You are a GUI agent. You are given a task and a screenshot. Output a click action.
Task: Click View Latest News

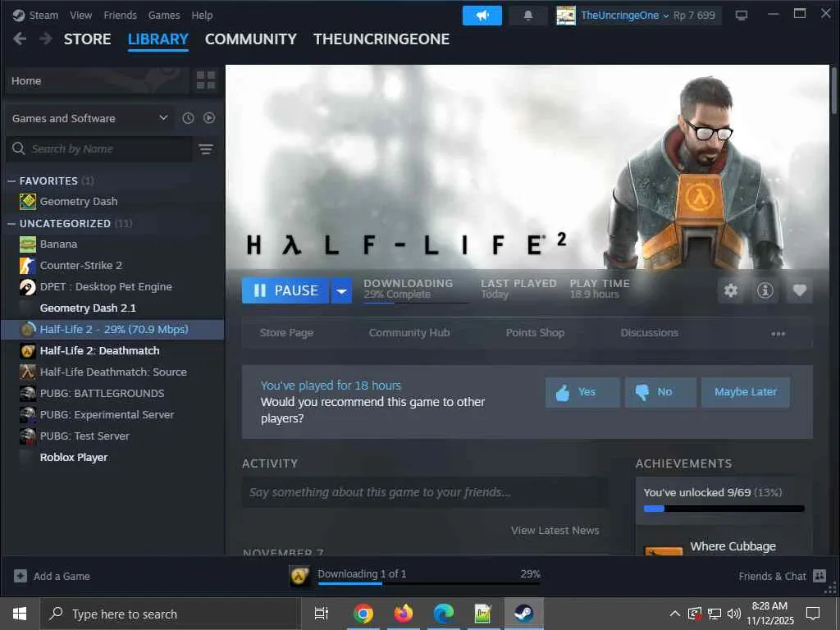(555, 531)
